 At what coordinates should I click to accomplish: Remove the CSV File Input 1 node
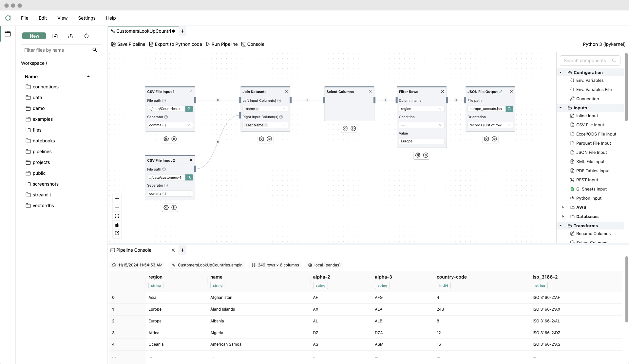pyautogui.click(x=191, y=92)
